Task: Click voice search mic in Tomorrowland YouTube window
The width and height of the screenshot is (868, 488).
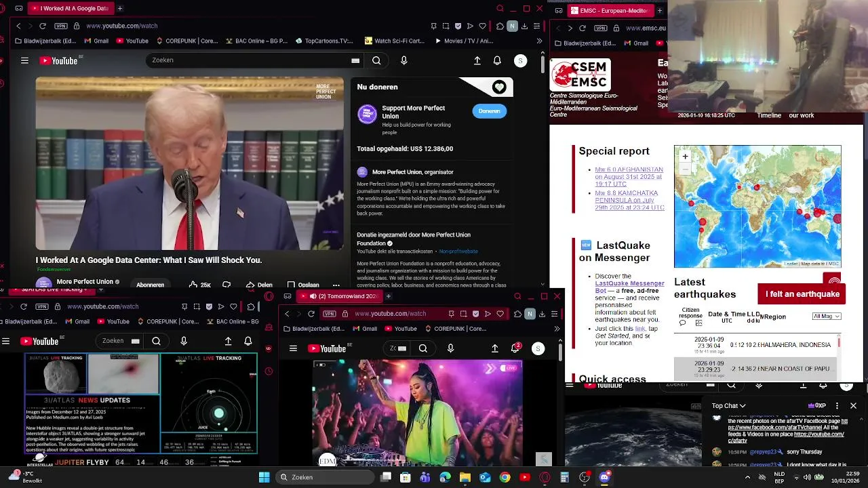Action: click(450, 348)
